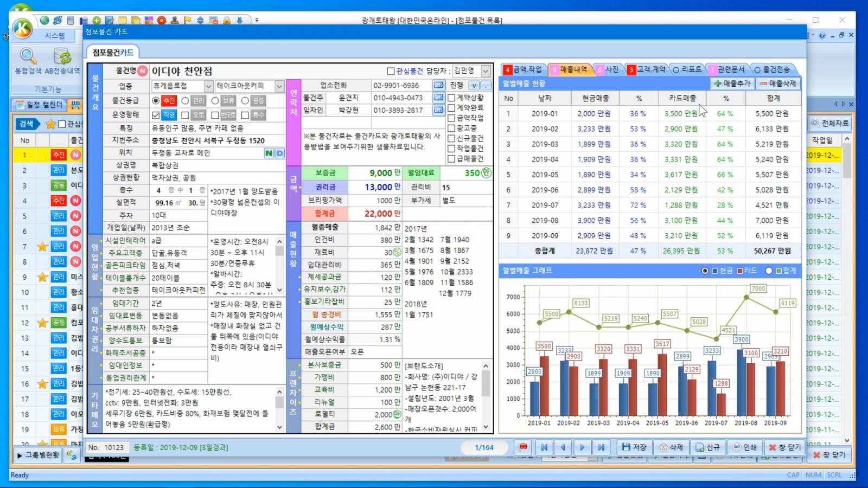
Task: Check the 관심물건 checkbox
Action: (x=391, y=71)
